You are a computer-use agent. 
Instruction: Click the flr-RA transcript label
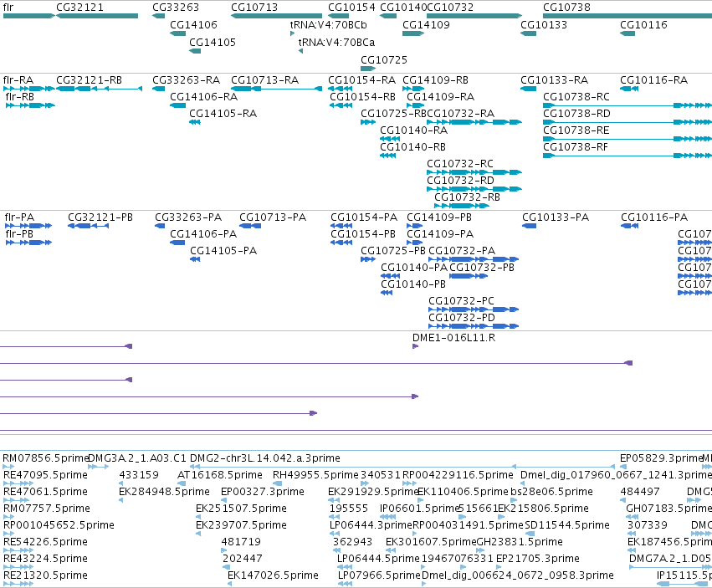(18, 80)
